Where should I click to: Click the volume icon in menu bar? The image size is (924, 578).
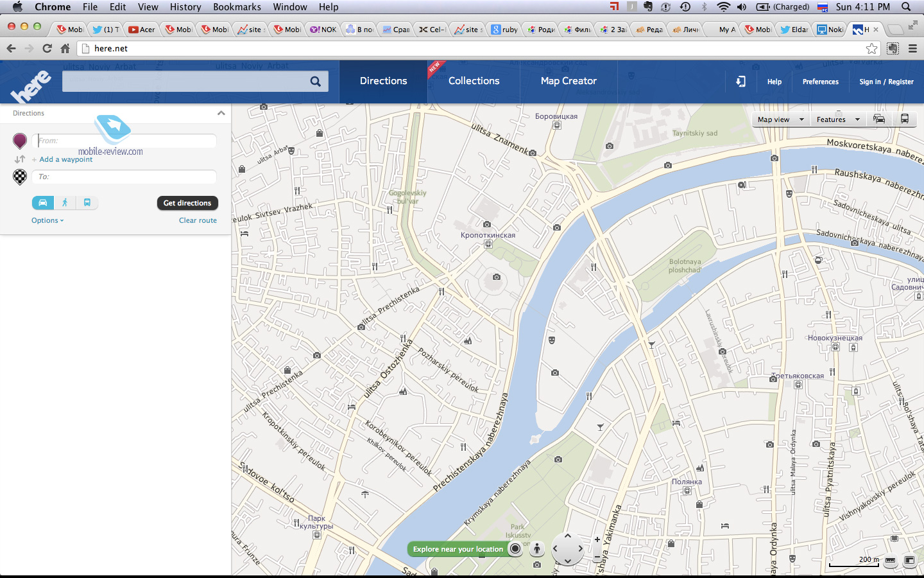(x=742, y=6)
